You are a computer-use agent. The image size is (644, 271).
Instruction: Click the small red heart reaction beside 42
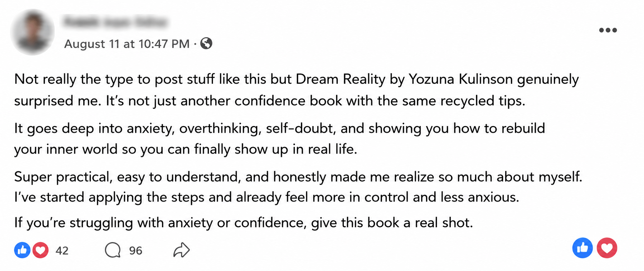[x=40, y=250]
